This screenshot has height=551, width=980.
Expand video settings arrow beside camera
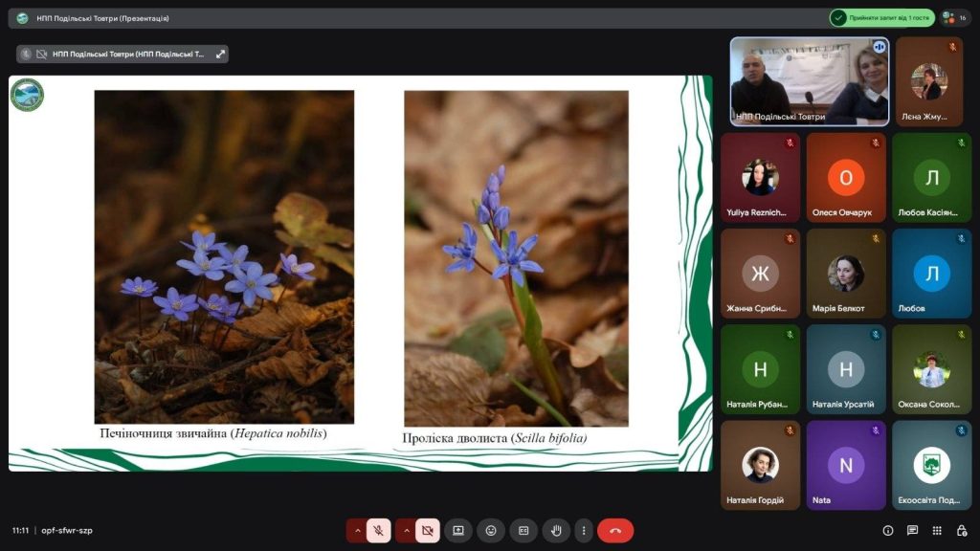(x=405, y=530)
